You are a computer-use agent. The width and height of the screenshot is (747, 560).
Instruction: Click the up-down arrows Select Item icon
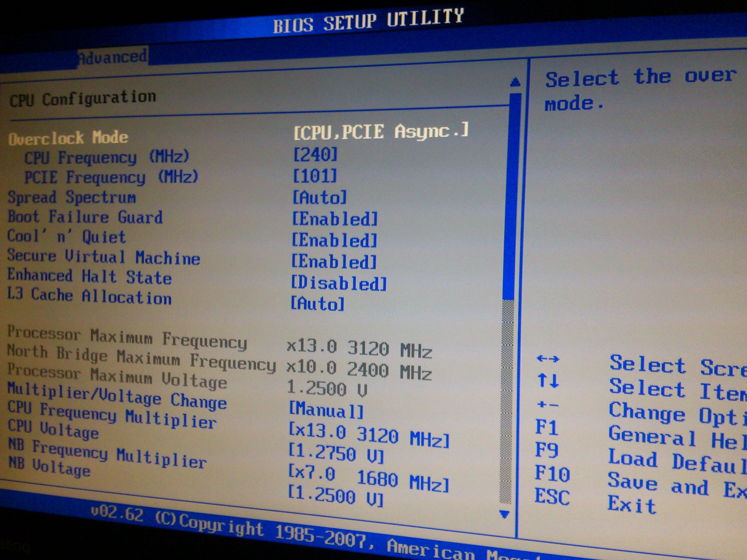click(548, 381)
